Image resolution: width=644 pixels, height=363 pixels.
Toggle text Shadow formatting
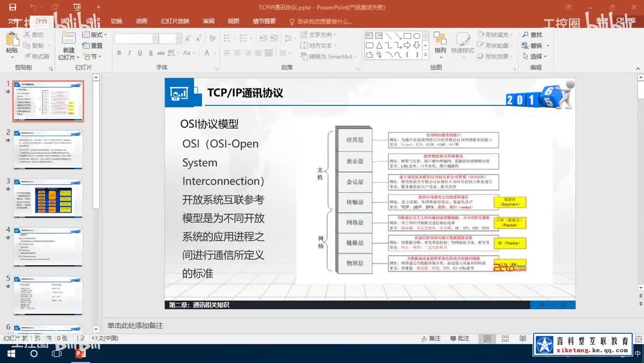[x=150, y=53]
